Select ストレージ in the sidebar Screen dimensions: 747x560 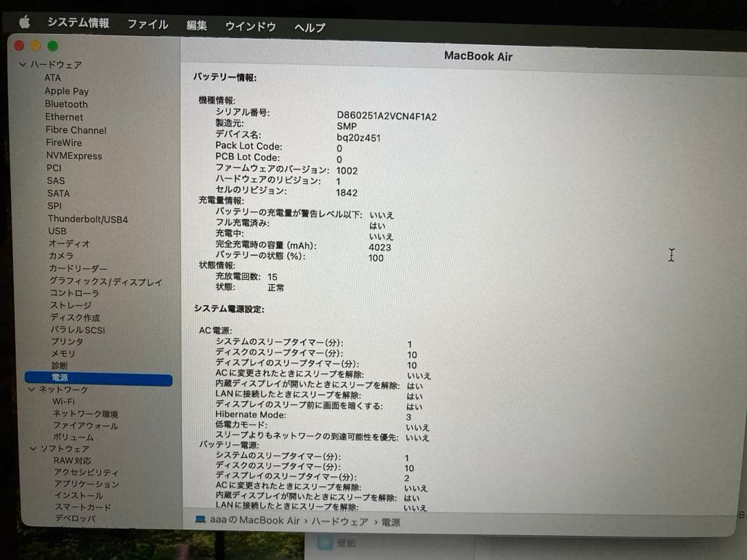pyautogui.click(x=71, y=306)
